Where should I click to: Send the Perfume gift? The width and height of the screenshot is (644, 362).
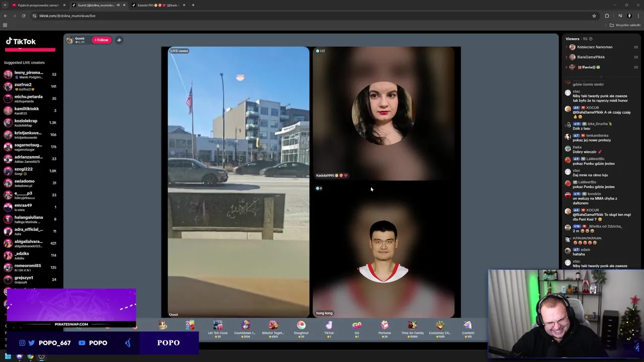(384, 329)
